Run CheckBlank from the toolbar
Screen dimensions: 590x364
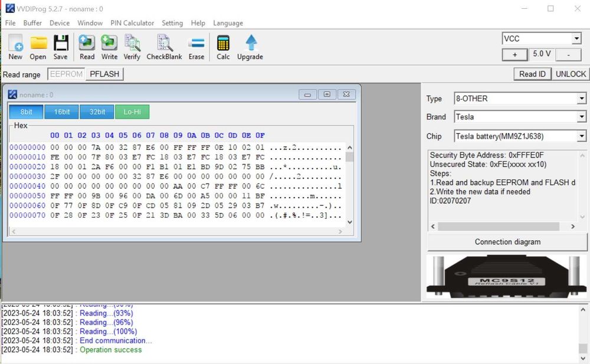click(x=165, y=47)
